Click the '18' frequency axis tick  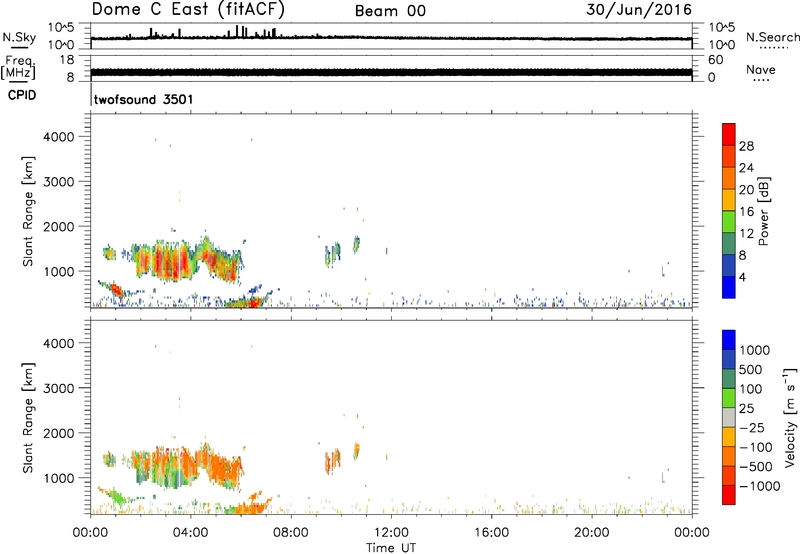pos(67,59)
